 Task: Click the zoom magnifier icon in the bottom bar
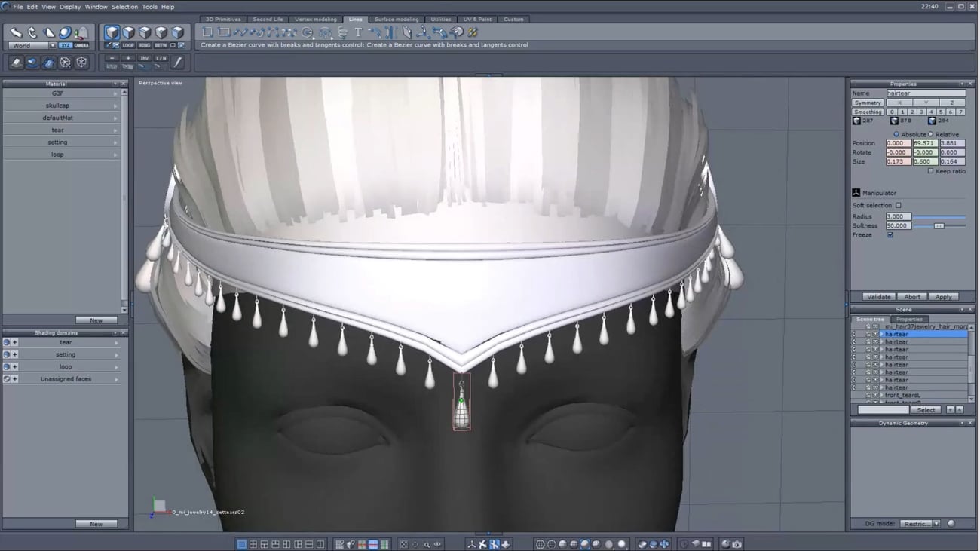pos(427,544)
